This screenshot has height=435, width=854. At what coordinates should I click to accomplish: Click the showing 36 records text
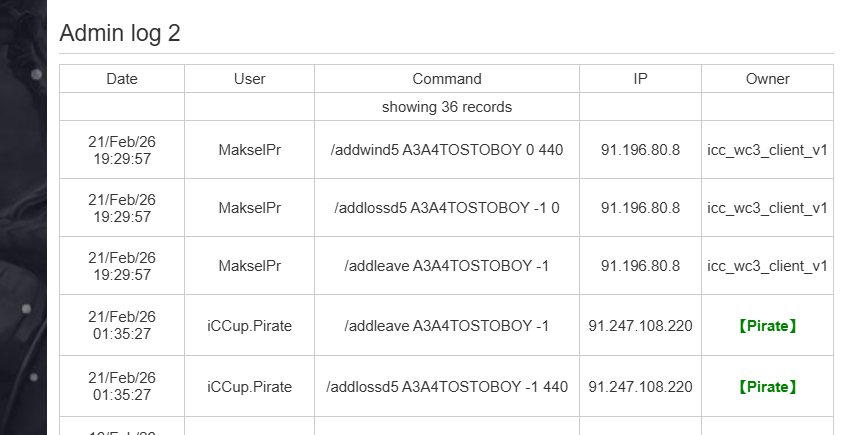coord(447,107)
